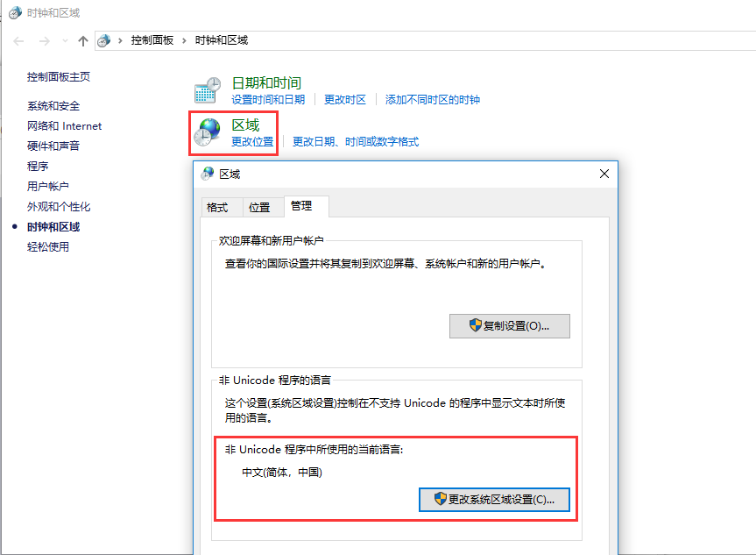
Task: Go back with the left arrow button
Action: pos(18,41)
